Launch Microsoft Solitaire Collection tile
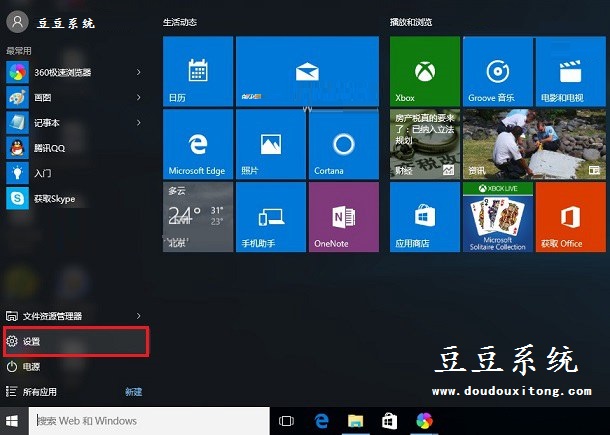The image size is (610, 435). point(498,217)
